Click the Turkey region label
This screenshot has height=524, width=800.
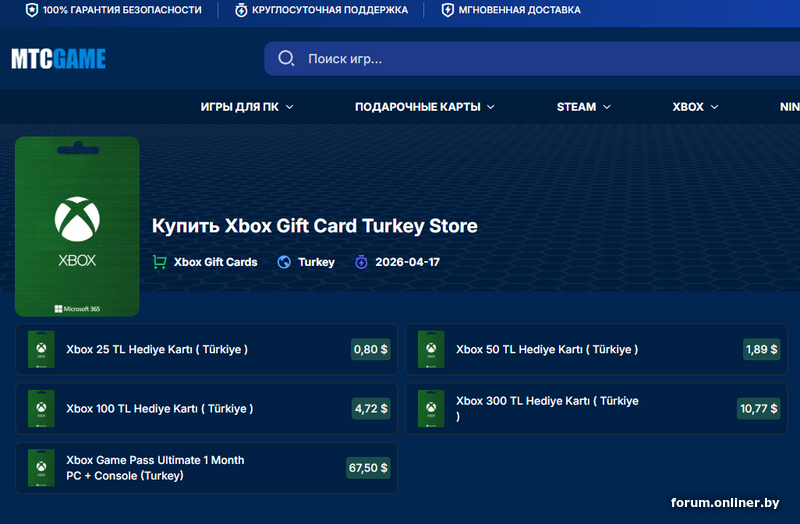click(316, 262)
